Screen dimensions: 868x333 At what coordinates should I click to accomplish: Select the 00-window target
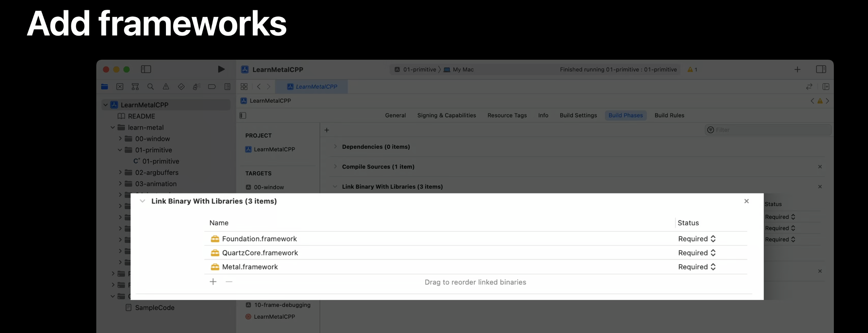pyautogui.click(x=265, y=187)
